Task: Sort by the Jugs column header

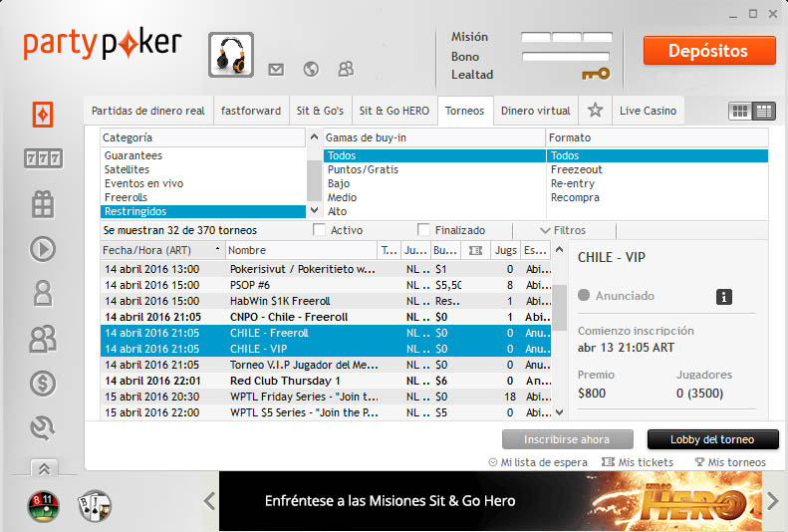Action: [x=505, y=250]
